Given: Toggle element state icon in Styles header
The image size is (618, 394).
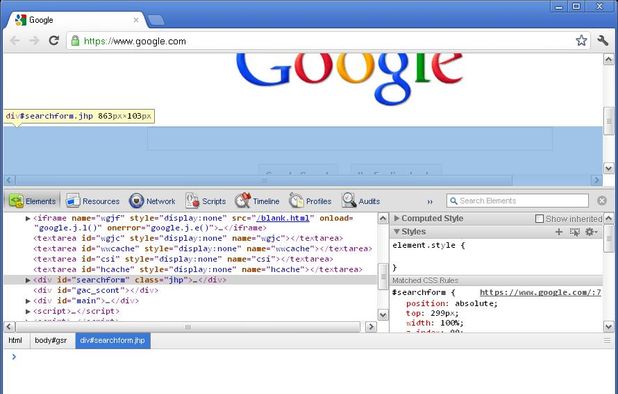Looking at the screenshot, I should [x=575, y=232].
